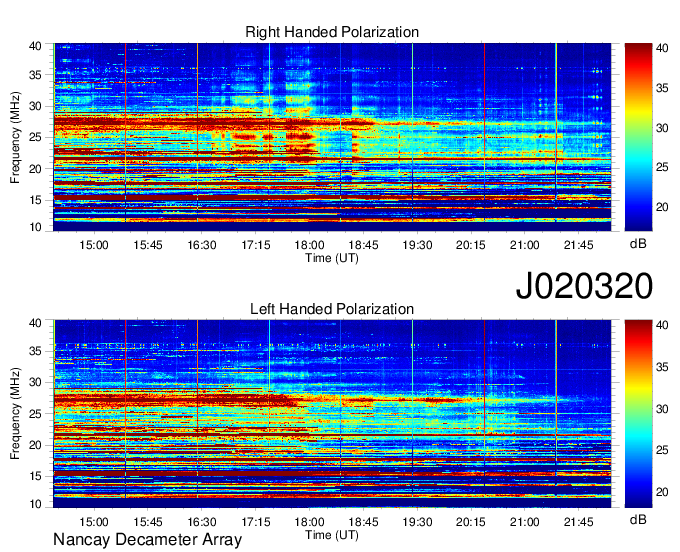Click the 'Right Handed Polarization' title
This screenshot has height=552, width=680.
pos(332,32)
